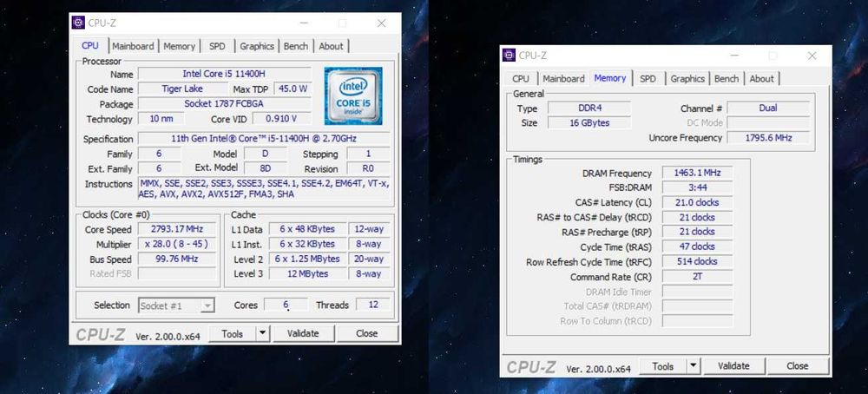This screenshot has height=394, width=868.
Task: Close the right CPU-Z window via title bar X
Action: 812,56
